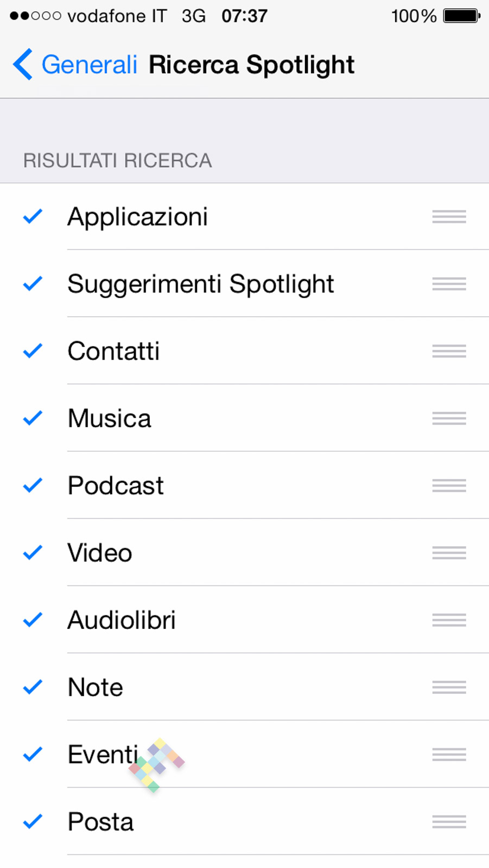The image size is (489, 868).
Task: Select the Suggerimenti Spotlight row
Action: point(201,284)
